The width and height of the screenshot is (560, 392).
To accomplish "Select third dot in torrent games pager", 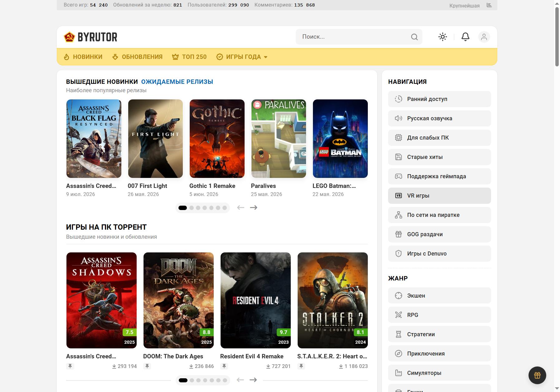I will (198, 380).
